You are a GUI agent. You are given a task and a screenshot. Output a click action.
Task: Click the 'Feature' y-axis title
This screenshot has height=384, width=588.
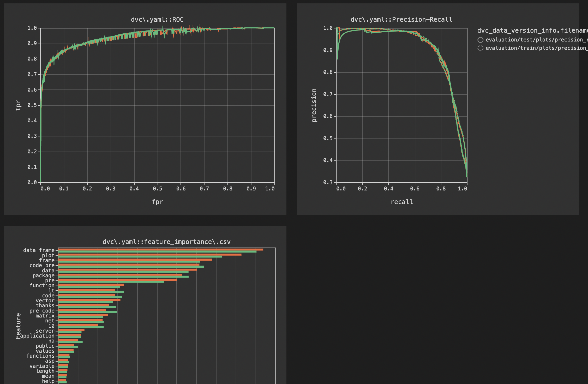[18, 326]
